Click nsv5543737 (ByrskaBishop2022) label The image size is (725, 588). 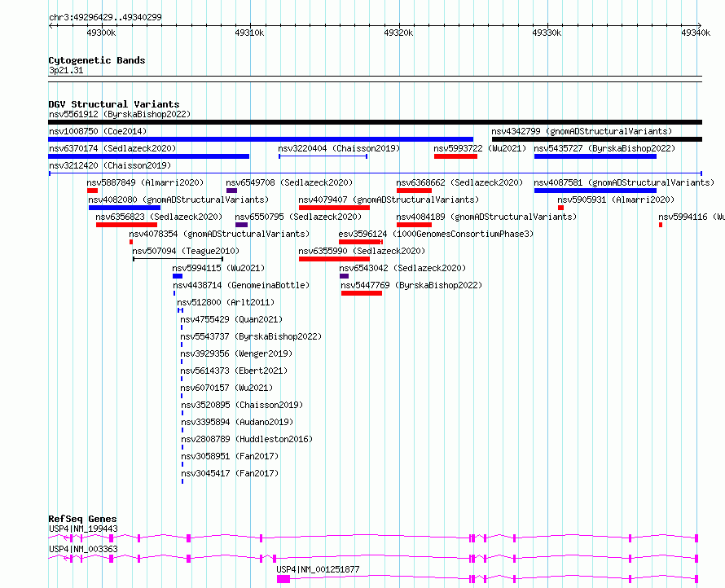[251, 336]
